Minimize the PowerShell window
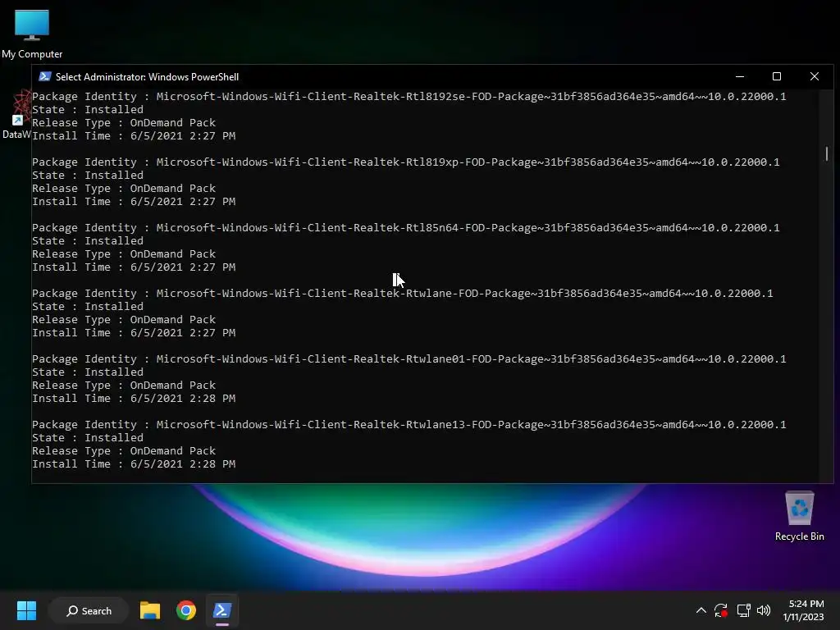Viewport: 840px width, 630px height. pos(740,76)
